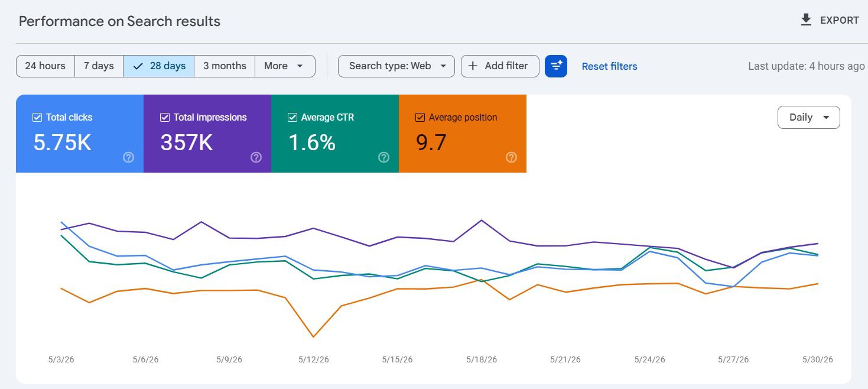Toggle the Average CTR checkbox

point(292,117)
